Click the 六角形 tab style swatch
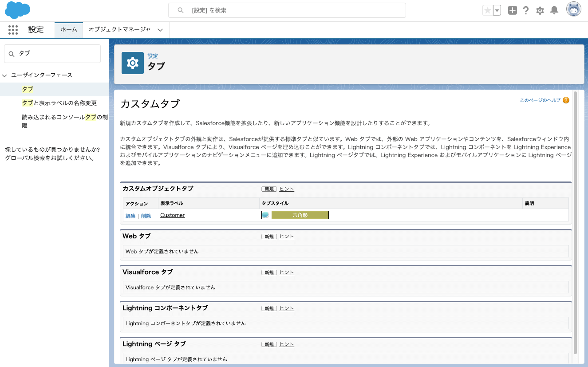The height and width of the screenshot is (367, 588). 295,215
